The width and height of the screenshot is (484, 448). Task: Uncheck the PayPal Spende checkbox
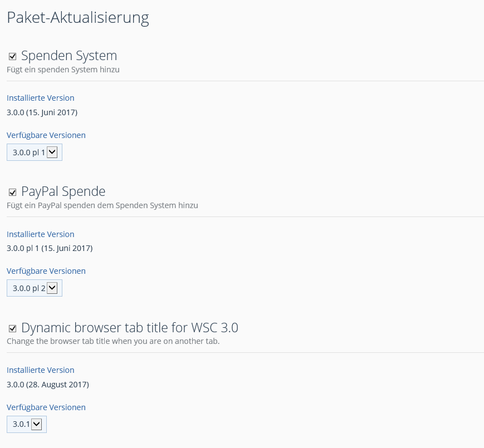tap(12, 192)
